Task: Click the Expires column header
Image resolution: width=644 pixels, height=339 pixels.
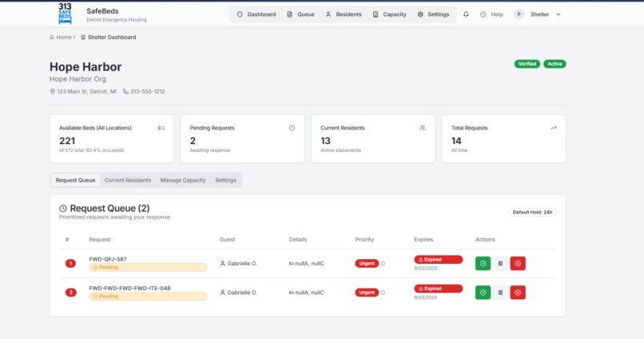Action: (x=423, y=239)
